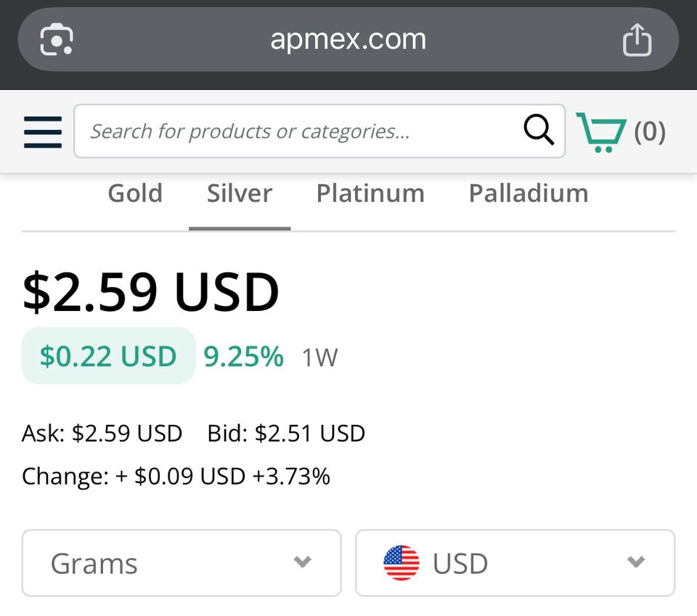Screen dimensions: 697x616
Task: Tap the browser share icon
Action: tap(637, 39)
